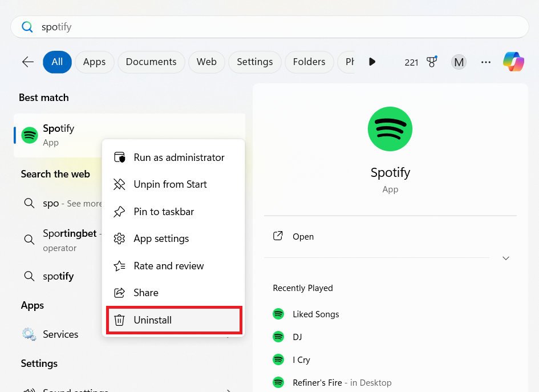Click the gear icon beside App settings
Viewport: 539px width, 392px height.
click(119, 239)
